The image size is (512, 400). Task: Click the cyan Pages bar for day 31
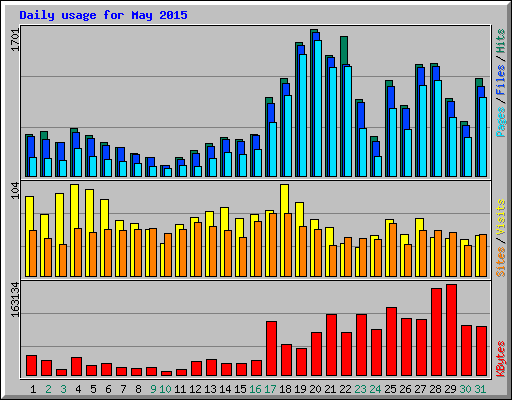click(x=483, y=137)
